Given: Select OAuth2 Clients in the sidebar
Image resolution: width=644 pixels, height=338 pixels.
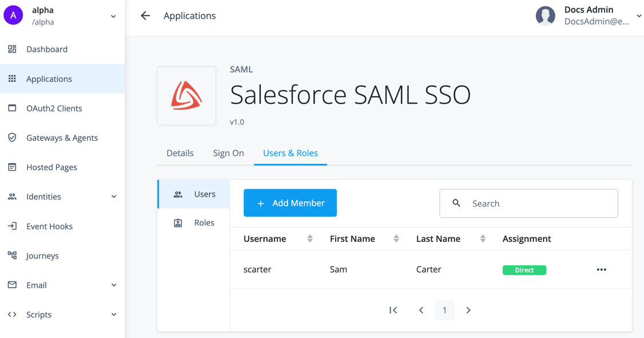Looking at the screenshot, I should point(54,108).
